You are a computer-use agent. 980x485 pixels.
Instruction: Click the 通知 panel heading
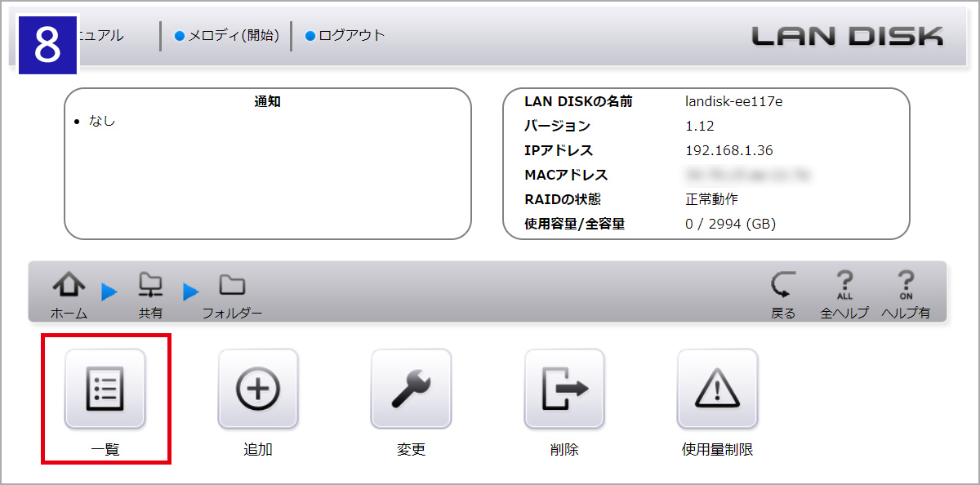(x=268, y=102)
